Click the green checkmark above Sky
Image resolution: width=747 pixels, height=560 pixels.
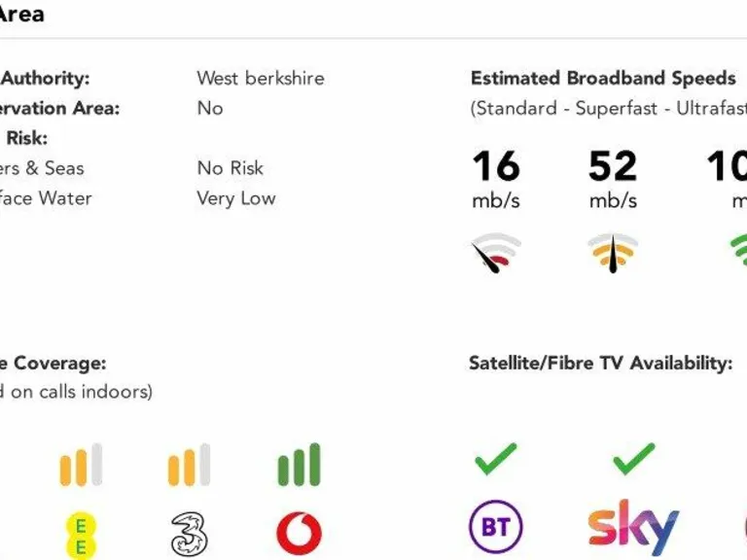point(633,459)
